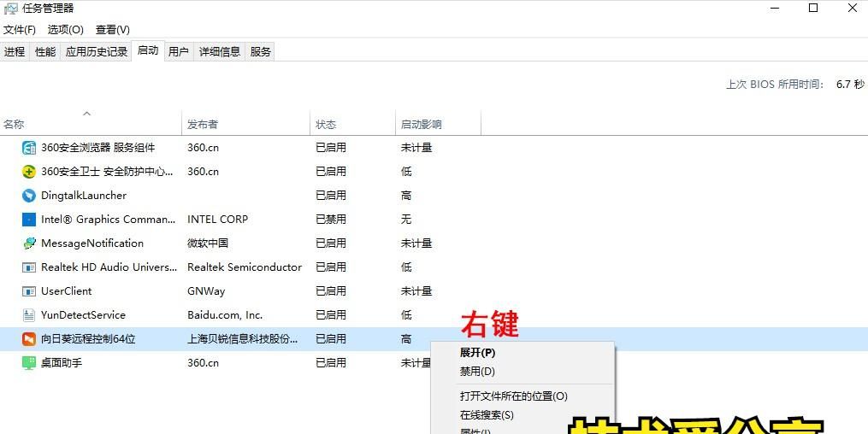Image resolution: width=868 pixels, height=434 pixels.
Task: Click the Realtek HD Audio icon
Action: pyautogui.click(x=29, y=267)
